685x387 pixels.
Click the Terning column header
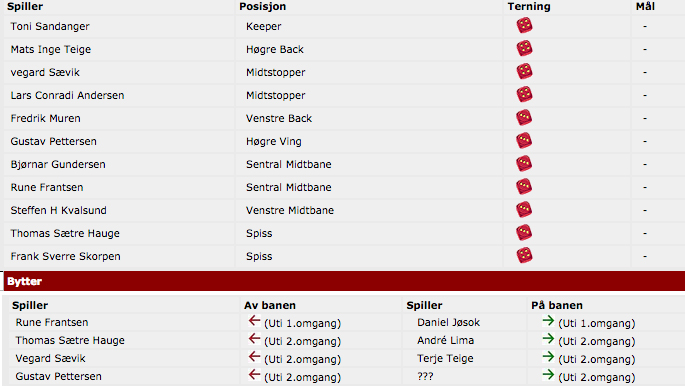pyautogui.click(x=529, y=7)
